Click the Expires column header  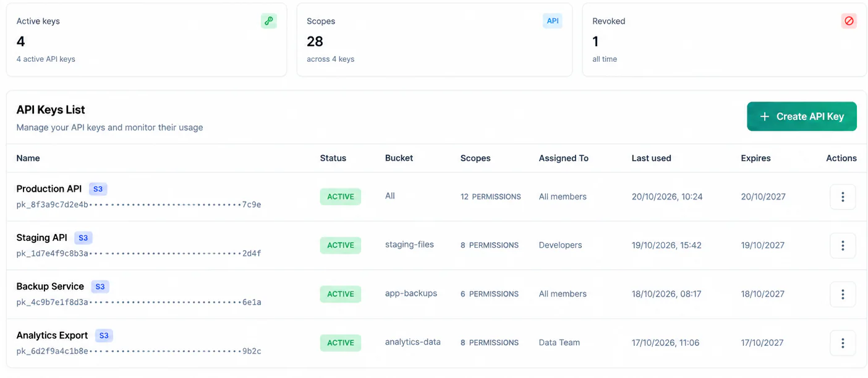[x=755, y=158]
